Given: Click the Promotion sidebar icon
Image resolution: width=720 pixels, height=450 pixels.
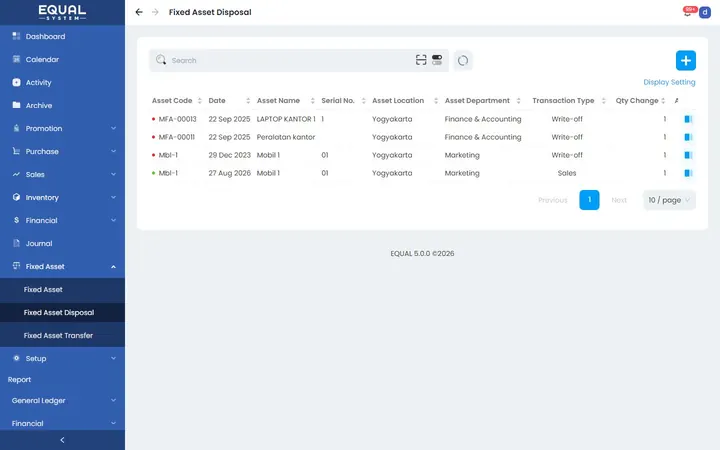Looking at the screenshot, I should pyautogui.click(x=16, y=128).
